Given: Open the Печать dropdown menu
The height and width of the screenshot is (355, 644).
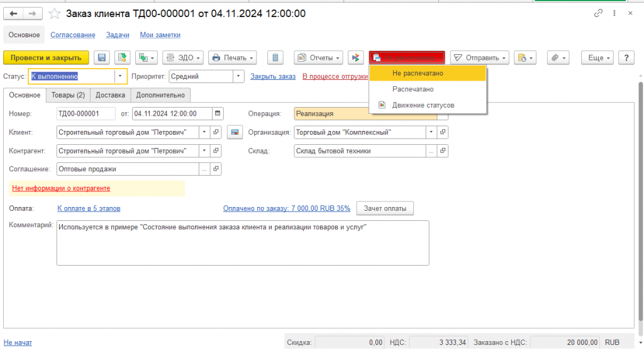Looking at the screenshot, I should (233, 58).
